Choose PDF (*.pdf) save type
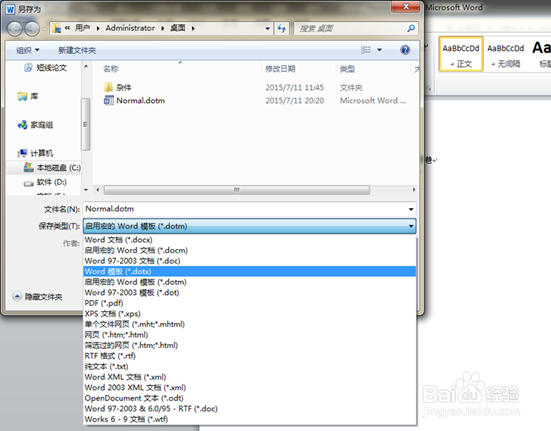Viewport: 551px width, 431px height. [x=249, y=303]
